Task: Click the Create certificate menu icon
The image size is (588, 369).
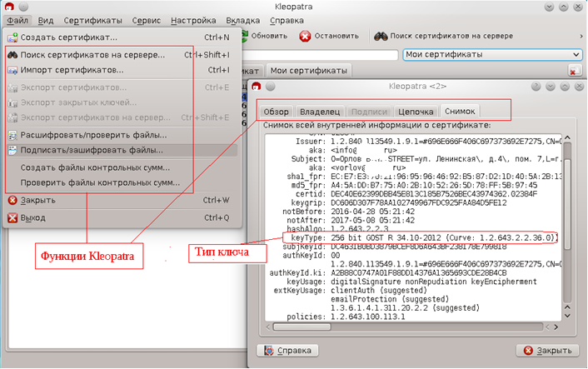Action: pos(12,37)
